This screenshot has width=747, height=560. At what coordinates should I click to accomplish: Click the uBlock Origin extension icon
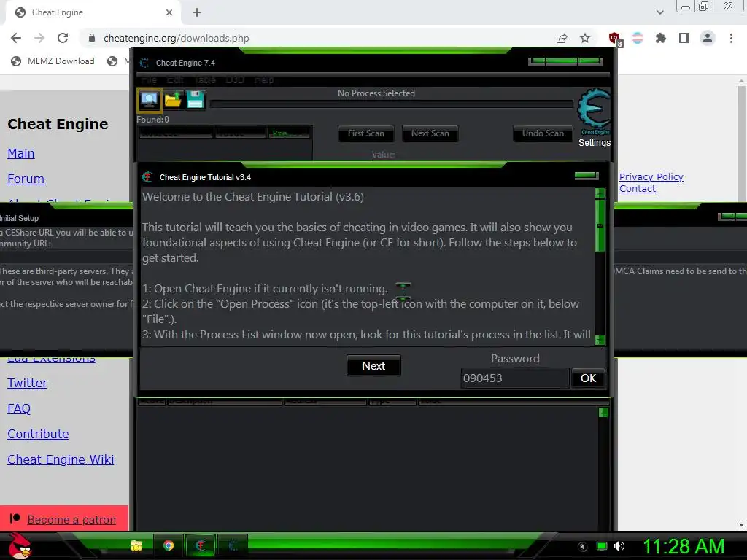615,39
